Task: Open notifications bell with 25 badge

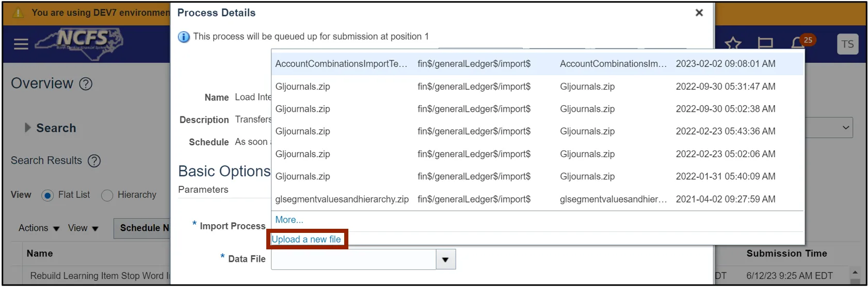Action: point(799,43)
